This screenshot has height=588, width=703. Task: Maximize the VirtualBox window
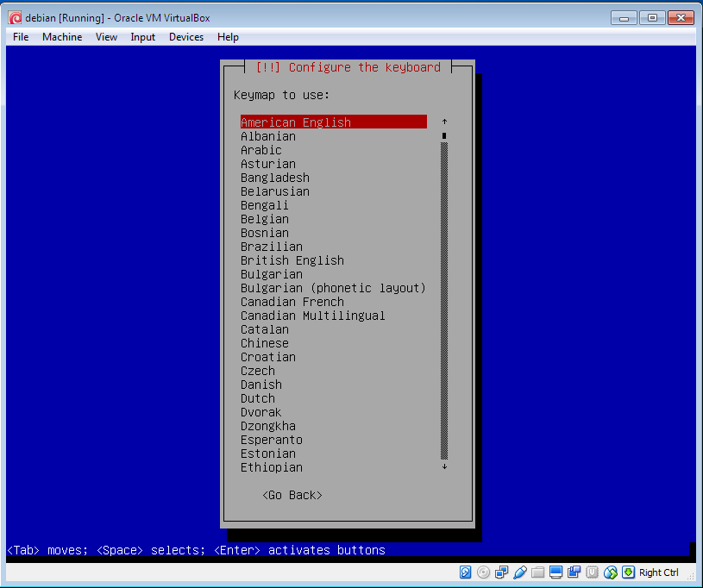tap(652, 18)
